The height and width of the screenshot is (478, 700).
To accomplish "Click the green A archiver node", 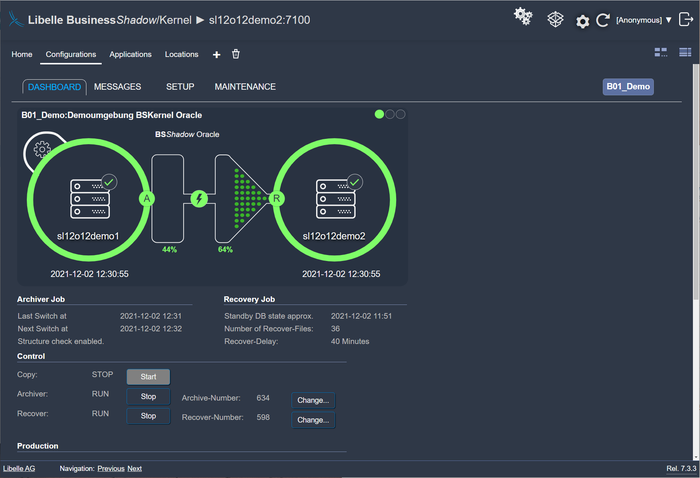I will [147, 198].
